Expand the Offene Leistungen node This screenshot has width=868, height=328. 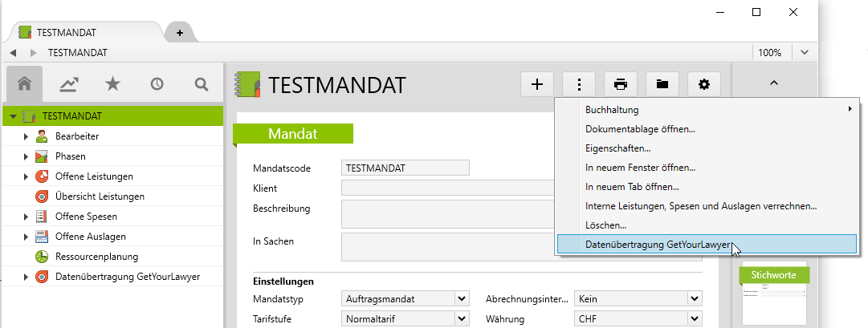[26, 176]
